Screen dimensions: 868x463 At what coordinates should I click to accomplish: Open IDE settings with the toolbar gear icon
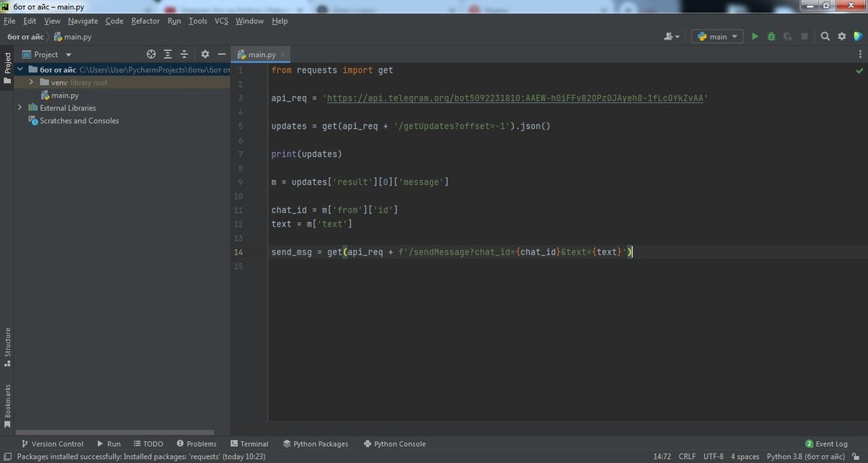point(842,36)
